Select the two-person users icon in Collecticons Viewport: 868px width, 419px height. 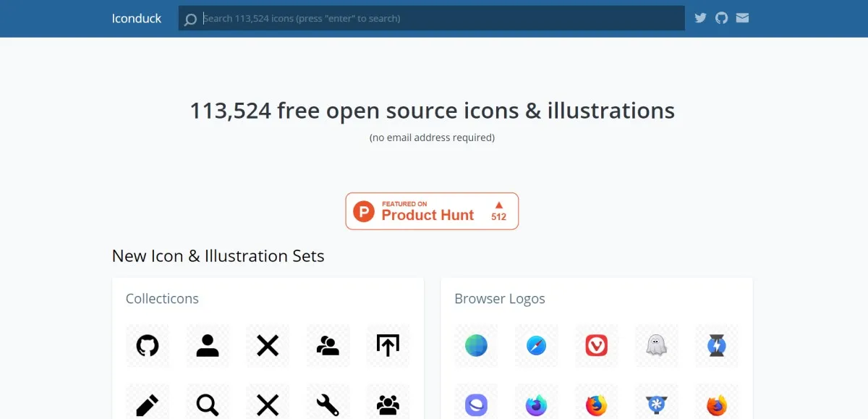pos(328,346)
